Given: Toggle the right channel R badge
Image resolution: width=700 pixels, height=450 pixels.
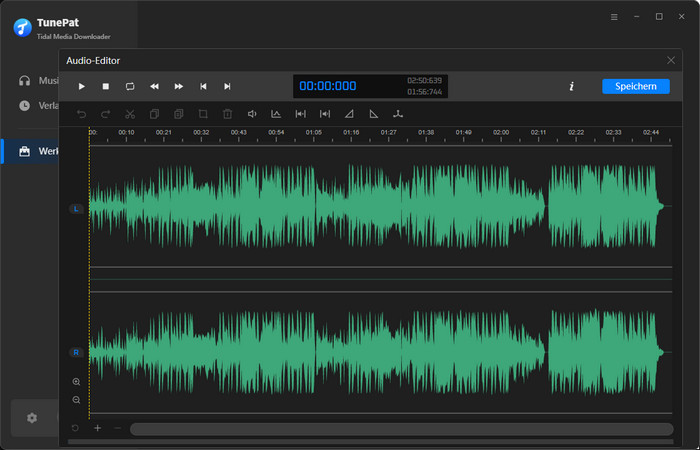Looking at the screenshot, I should pyautogui.click(x=76, y=353).
